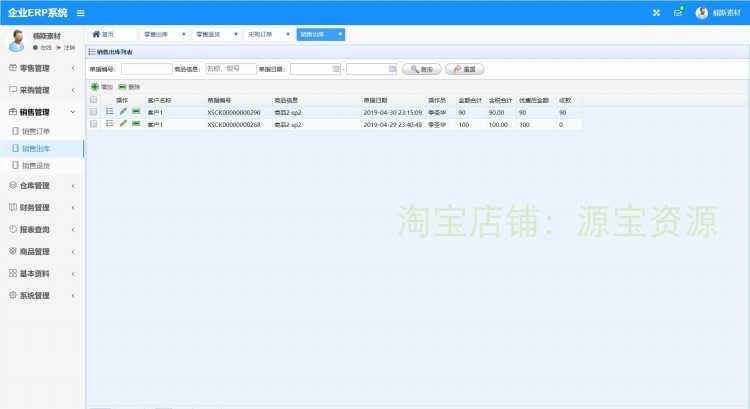Click the 基本资料 sidebar icon
Viewport: 750px width, 409px height.
13,273
